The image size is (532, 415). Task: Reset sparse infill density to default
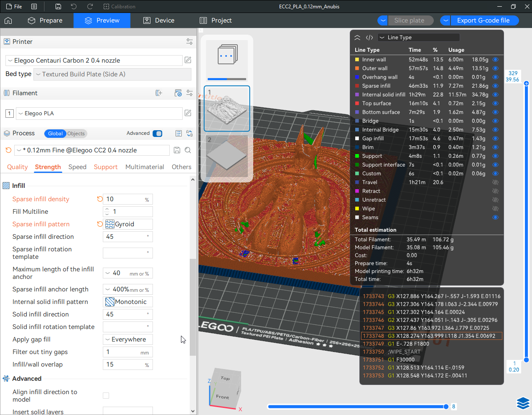pos(100,199)
